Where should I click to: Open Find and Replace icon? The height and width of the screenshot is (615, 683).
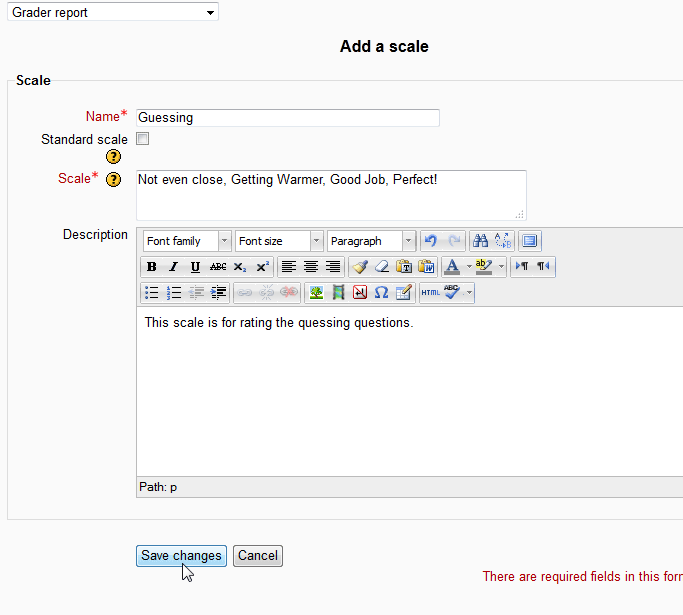503,241
